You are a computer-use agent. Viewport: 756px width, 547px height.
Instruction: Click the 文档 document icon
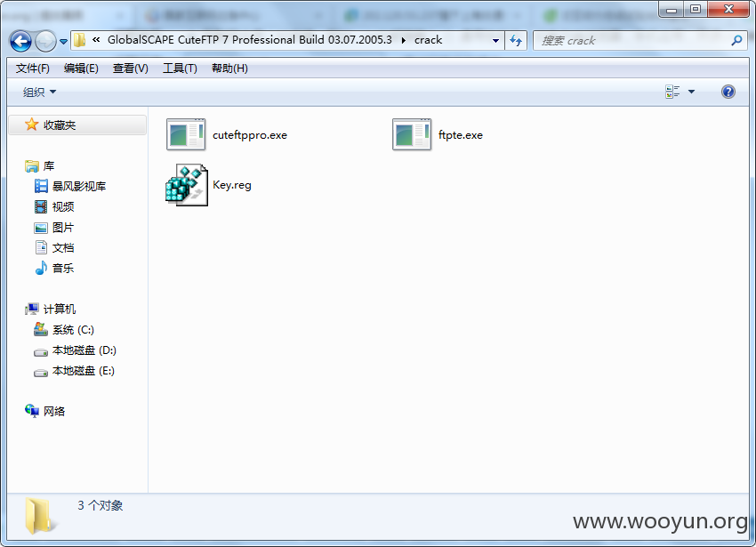pos(41,247)
